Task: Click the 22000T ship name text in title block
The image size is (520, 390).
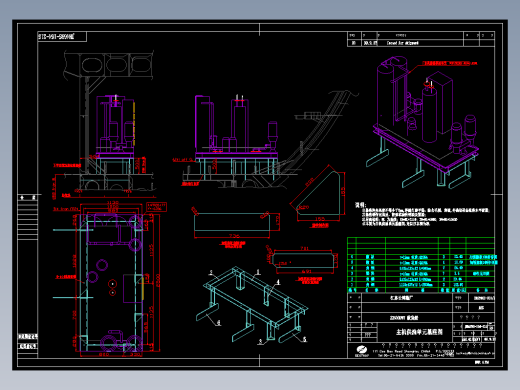Action: click(x=404, y=318)
